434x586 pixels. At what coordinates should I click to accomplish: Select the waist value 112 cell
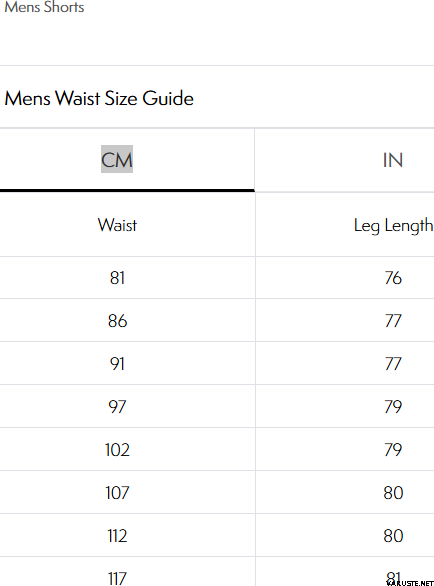117,536
